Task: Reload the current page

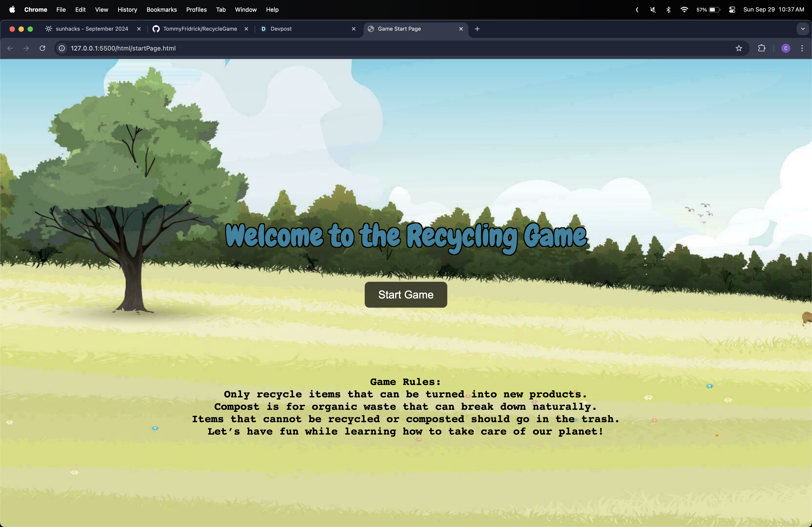Action: tap(42, 48)
